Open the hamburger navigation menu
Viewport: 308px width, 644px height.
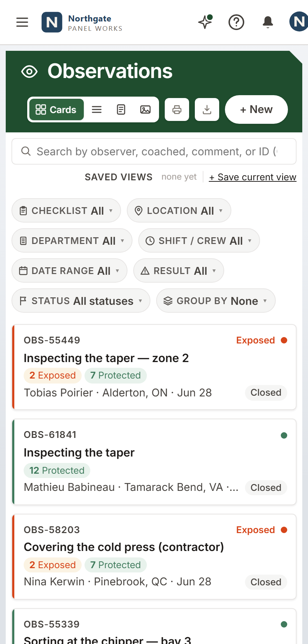(22, 22)
